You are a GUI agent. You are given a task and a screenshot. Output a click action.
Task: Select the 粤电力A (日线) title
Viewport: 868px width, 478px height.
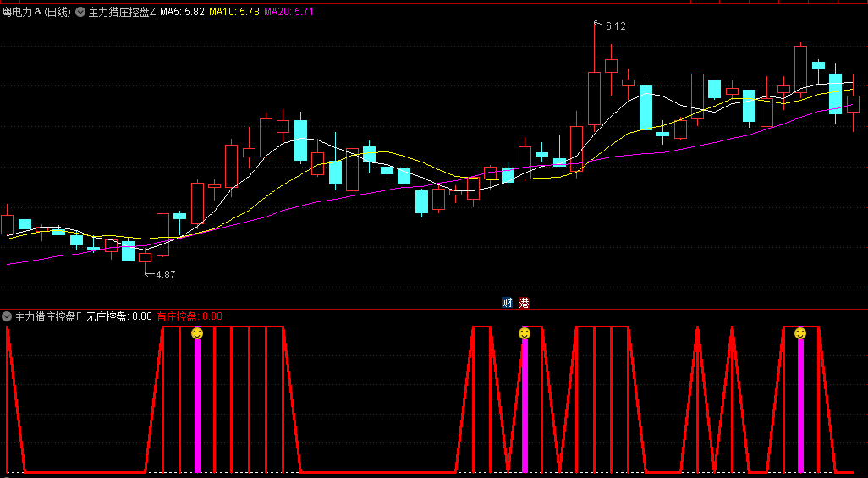[36, 12]
